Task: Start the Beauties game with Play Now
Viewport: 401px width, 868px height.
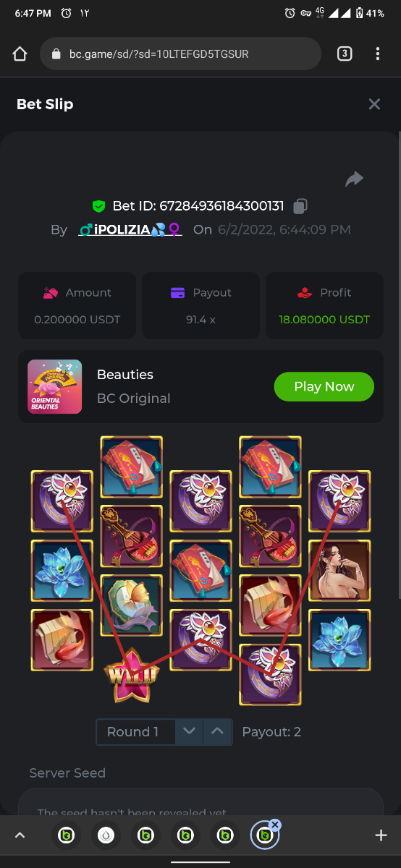Action: tap(324, 386)
